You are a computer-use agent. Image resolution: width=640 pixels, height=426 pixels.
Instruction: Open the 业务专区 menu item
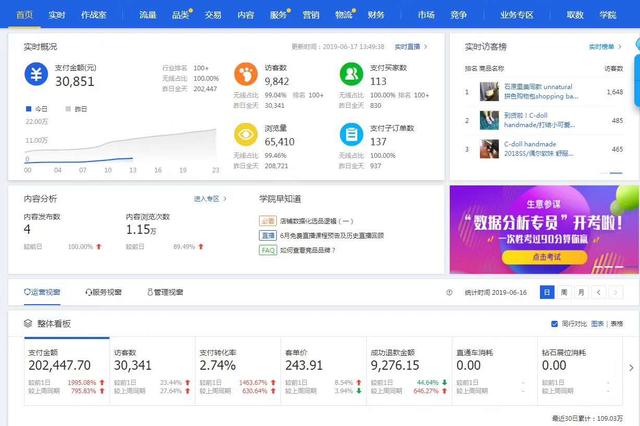[517, 15]
